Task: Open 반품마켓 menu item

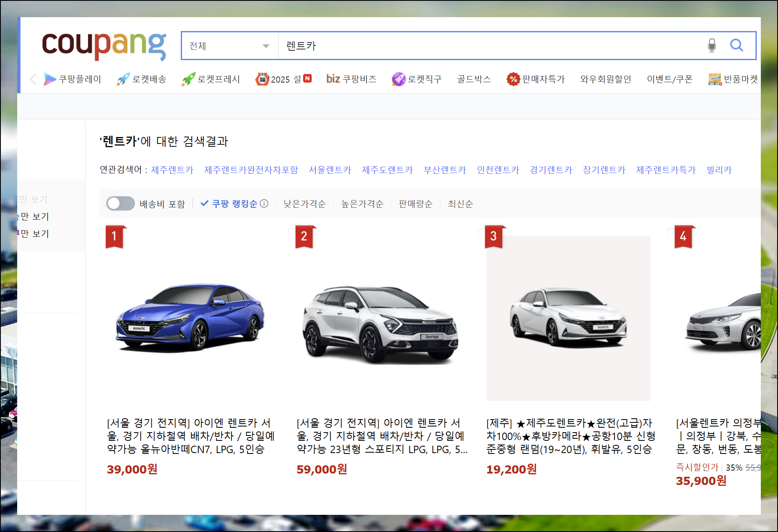Action: pyautogui.click(x=733, y=79)
